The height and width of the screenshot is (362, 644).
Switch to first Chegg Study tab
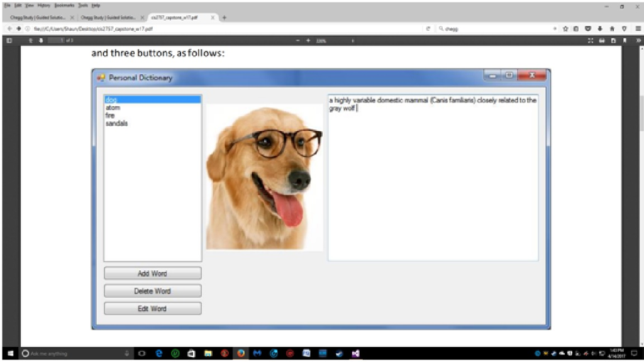(37, 18)
